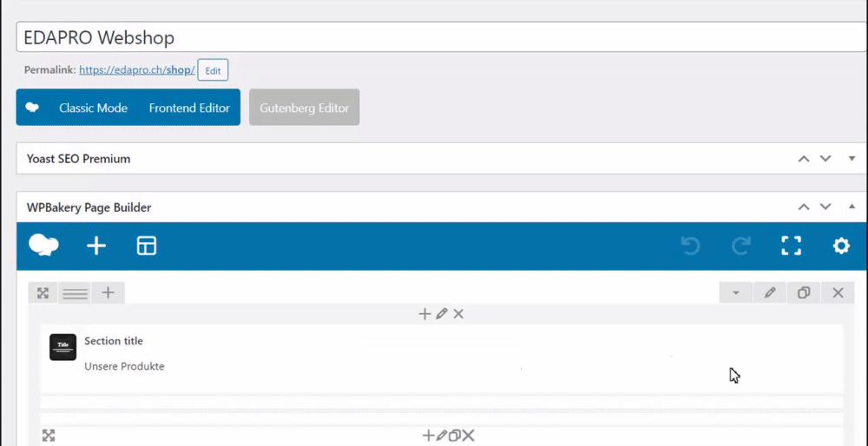Open the Frontend Editor

(189, 108)
